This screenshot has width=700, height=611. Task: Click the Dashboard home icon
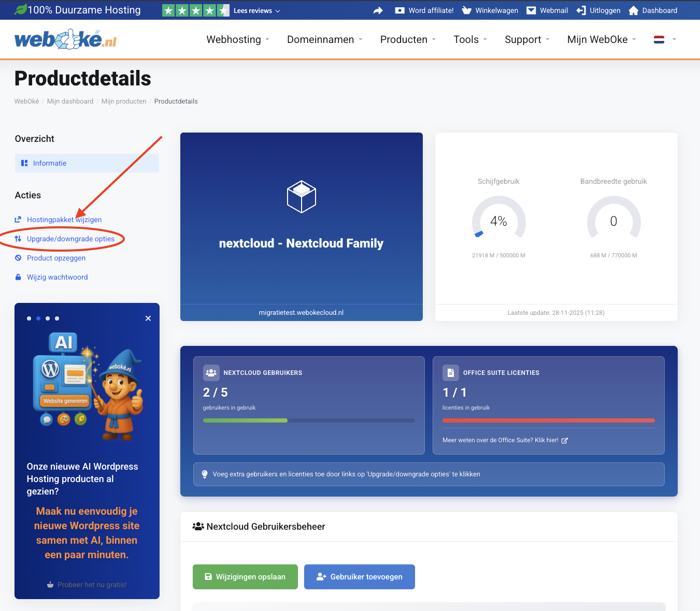click(633, 10)
